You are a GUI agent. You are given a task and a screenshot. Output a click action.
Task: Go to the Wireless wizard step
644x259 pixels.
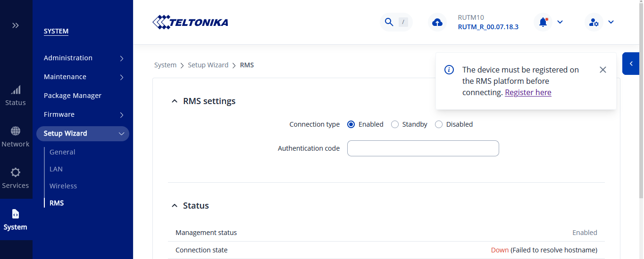click(x=63, y=186)
